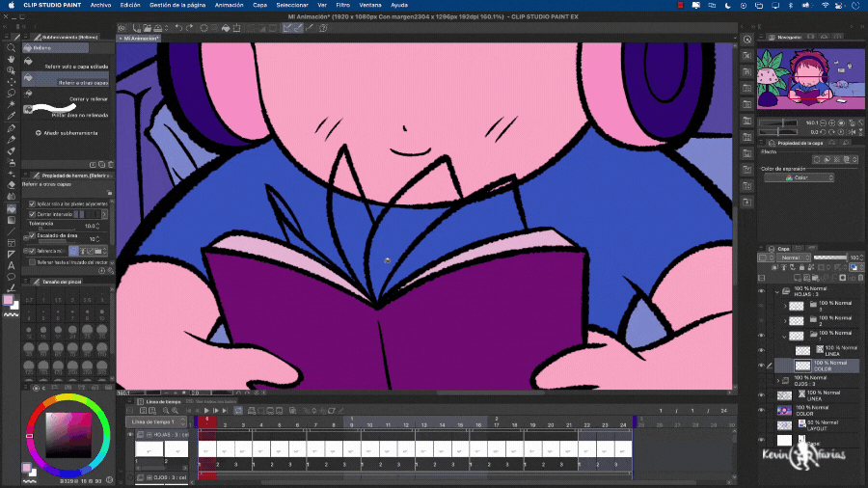This screenshot has height=488, width=868.
Task: Click new layer folder icon in Layer panel
Action: point(815,278)
